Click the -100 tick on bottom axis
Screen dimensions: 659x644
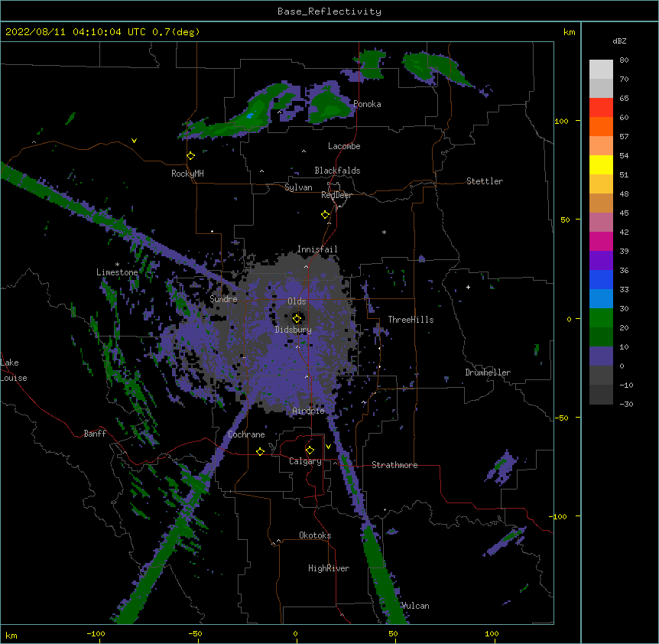96,633
